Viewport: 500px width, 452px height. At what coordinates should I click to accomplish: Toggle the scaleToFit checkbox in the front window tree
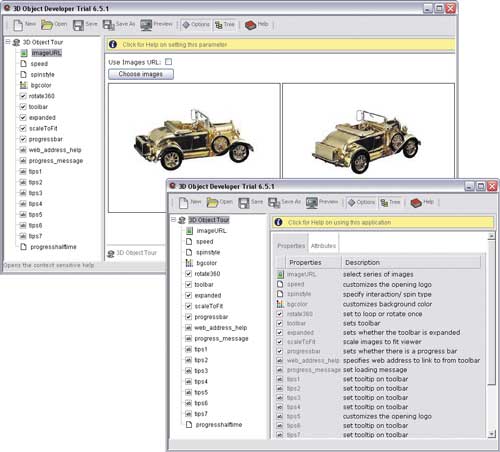tap(188, 306)
